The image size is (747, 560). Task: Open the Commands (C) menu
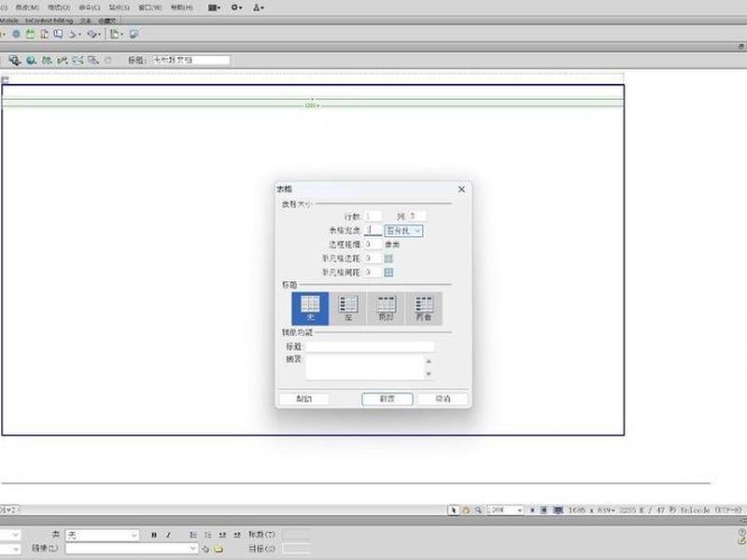[90, 7]
